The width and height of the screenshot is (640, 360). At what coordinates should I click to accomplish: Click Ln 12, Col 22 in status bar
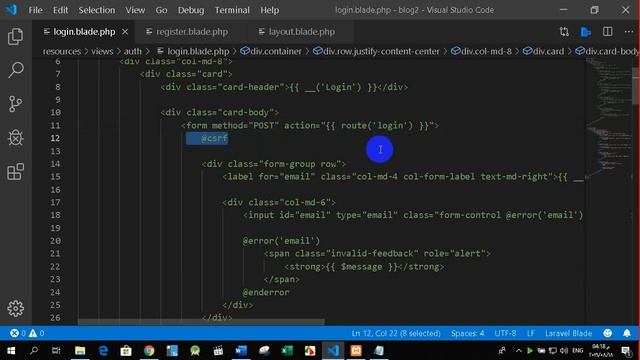(396, 333)
